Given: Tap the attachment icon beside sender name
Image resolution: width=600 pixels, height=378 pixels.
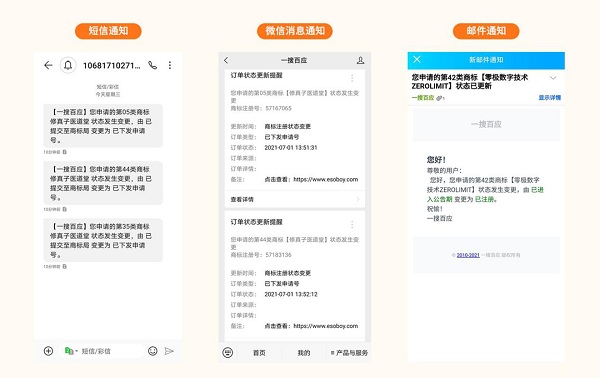Looking at the screenshot, I should click(440, 98).
